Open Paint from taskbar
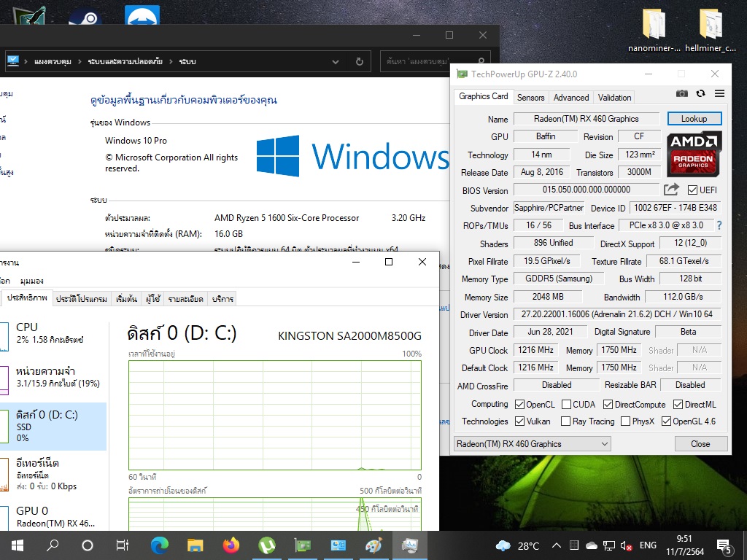This screenshot has height=560, width=747. click(374, 545)
